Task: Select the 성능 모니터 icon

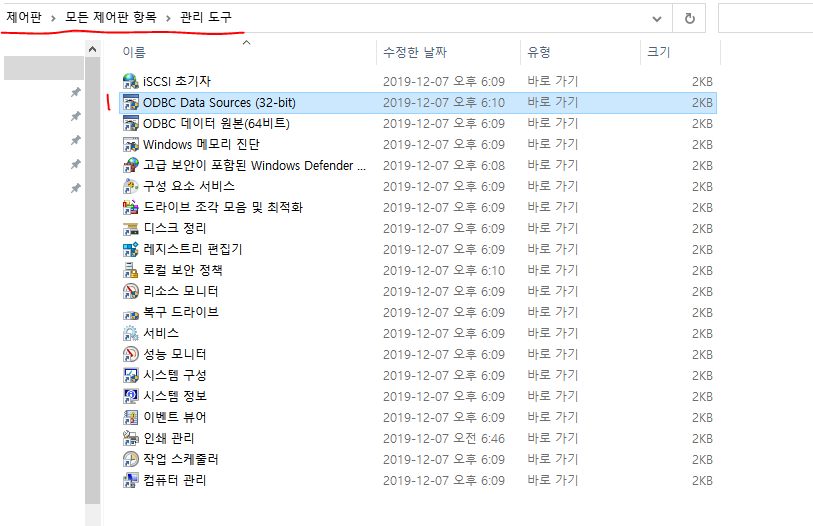Action: click(131, 354)
